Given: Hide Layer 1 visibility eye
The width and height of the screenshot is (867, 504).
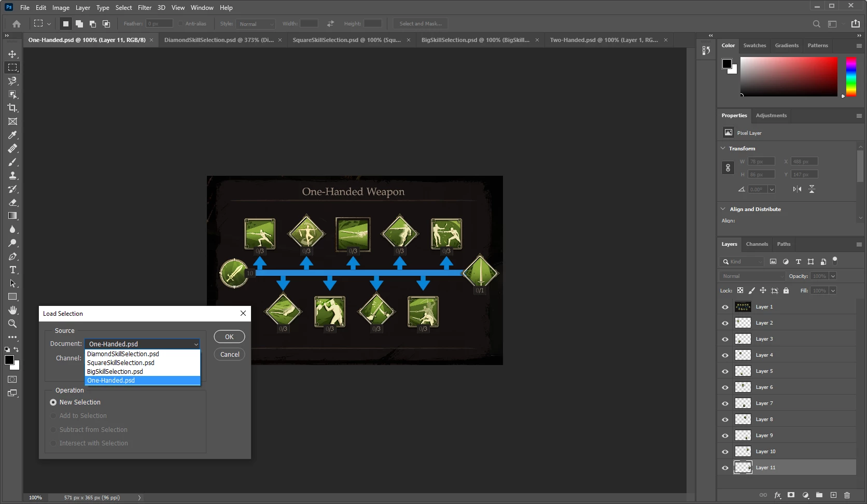Looking at the screenshot, I should [725, 307].
